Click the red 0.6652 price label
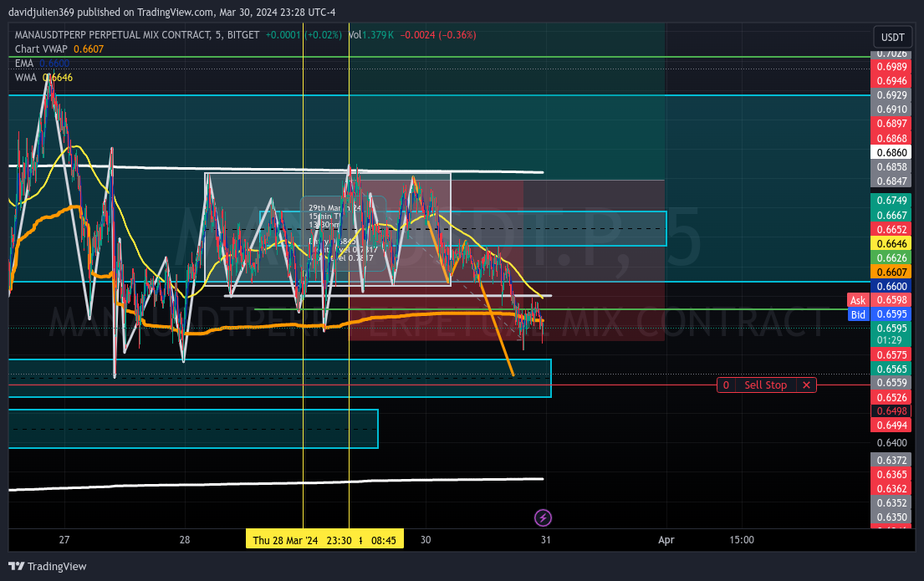Image resolution: width=924 pixels, height=581 pixels. pos(891,229)
